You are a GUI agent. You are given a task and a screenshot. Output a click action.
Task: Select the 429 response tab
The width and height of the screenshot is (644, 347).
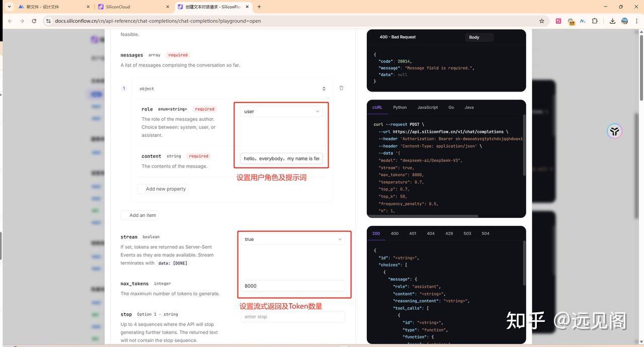(449, 233)
